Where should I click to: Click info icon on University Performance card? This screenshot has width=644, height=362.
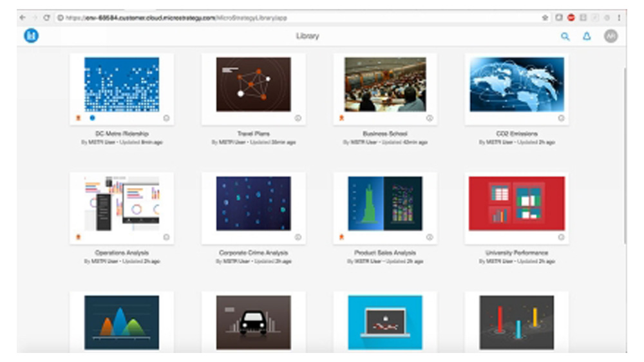point(561,237)
